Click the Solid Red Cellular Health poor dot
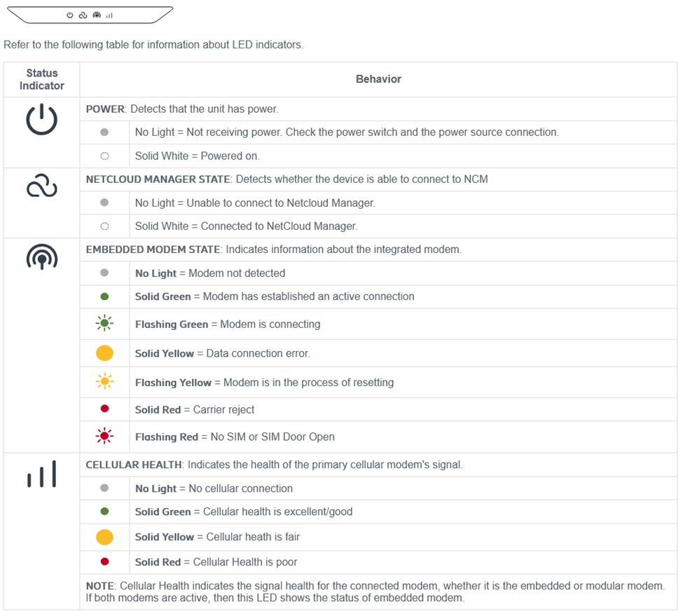Viewport: 683px width, 616px height. [x=104, y=561]
